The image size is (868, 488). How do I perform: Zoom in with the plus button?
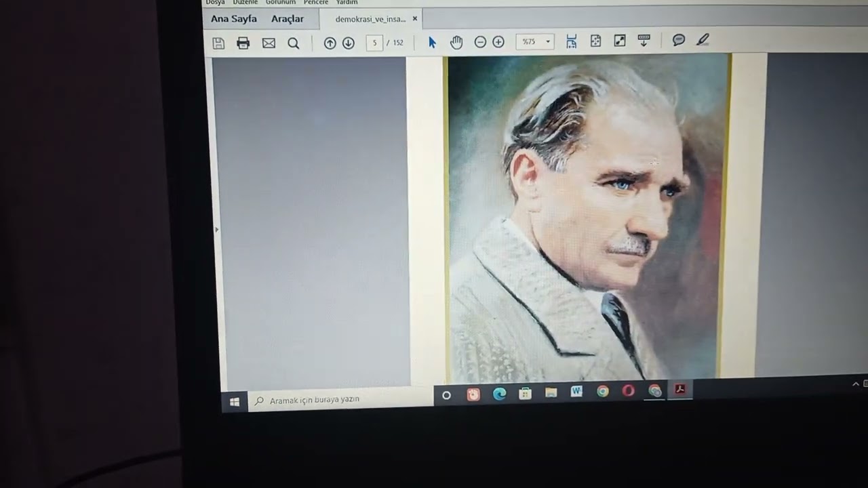[498, 42]
